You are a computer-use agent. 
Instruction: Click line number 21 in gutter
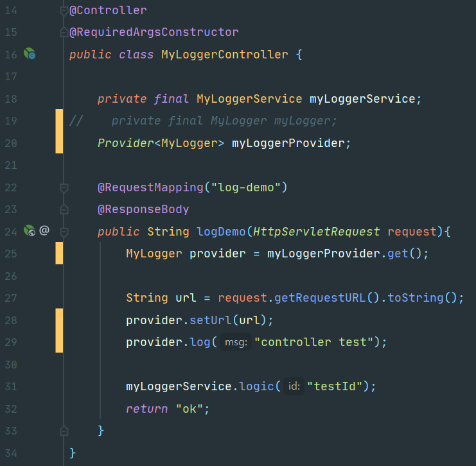[x=11, y=165]
